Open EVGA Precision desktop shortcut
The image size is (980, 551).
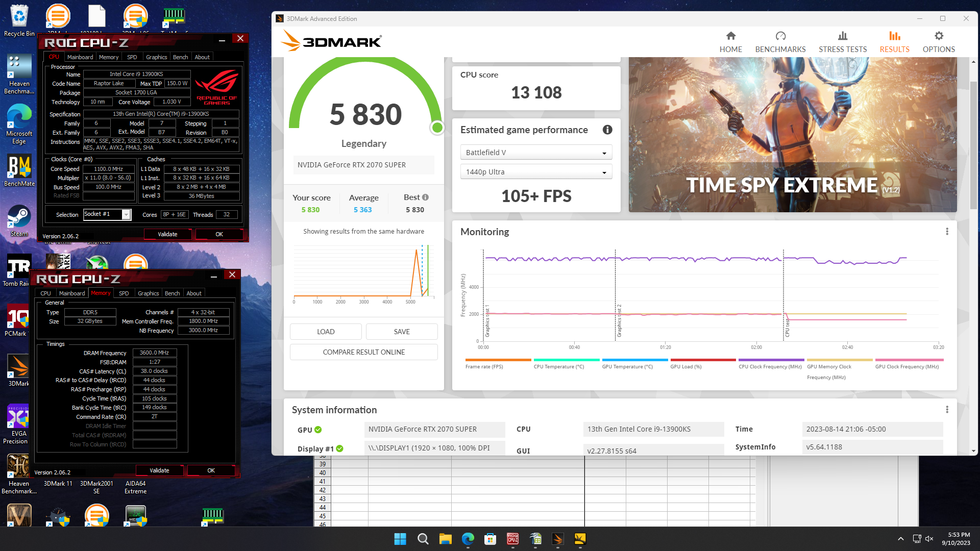click(x=18, y=424)
